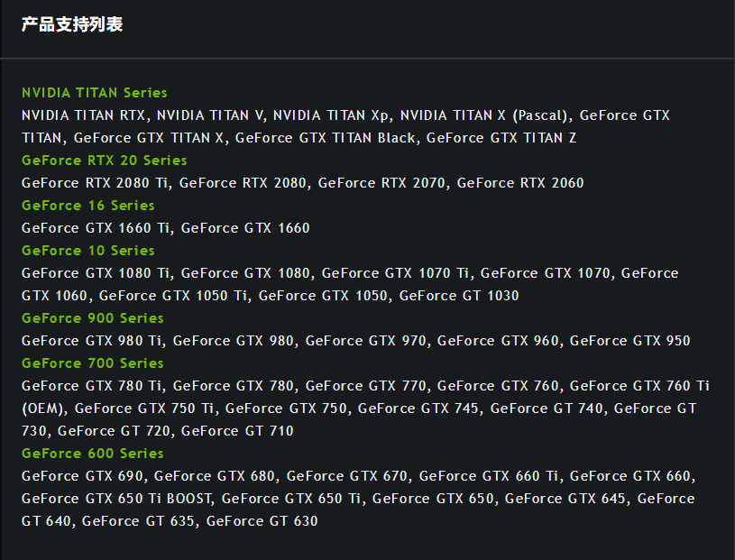735x560 pixels.
Task: Select the GeForce GTX 1660 Ti entry
Action: tap(96, 228)
